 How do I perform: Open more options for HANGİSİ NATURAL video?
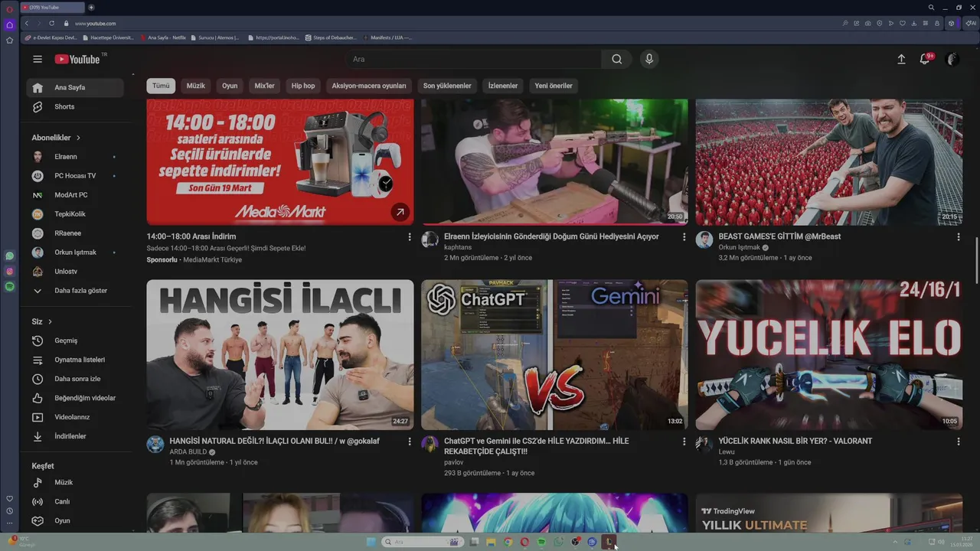pyautogui.click(x=410, y=442)
